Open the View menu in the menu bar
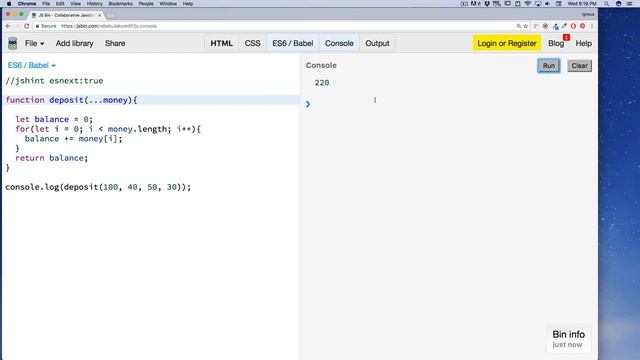640x360 pixels. click(76, 4)
